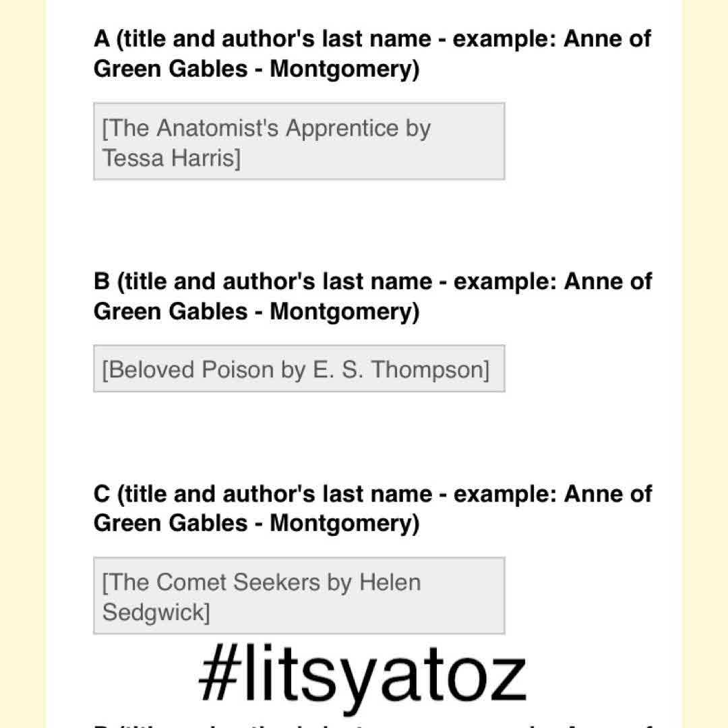
Task: Click "Green Gables - Montgomery)" under question B
Action: click(x=256, y=311)
